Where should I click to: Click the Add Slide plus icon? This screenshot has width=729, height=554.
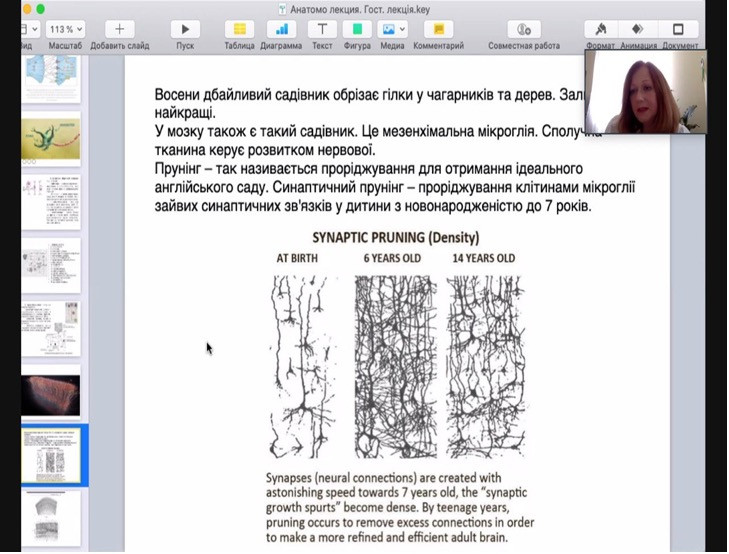pos(120,29)
